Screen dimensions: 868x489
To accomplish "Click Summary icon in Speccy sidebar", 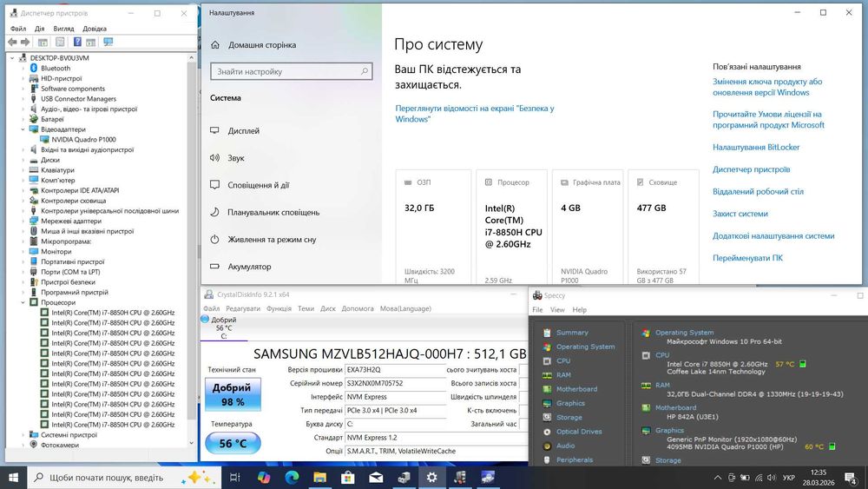I will click(547, 333).
